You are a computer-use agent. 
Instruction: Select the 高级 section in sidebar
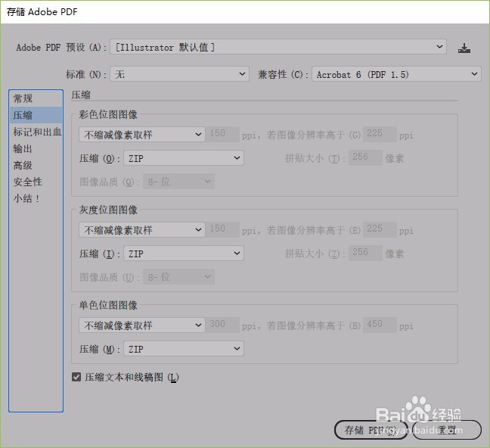coord(36,165)
